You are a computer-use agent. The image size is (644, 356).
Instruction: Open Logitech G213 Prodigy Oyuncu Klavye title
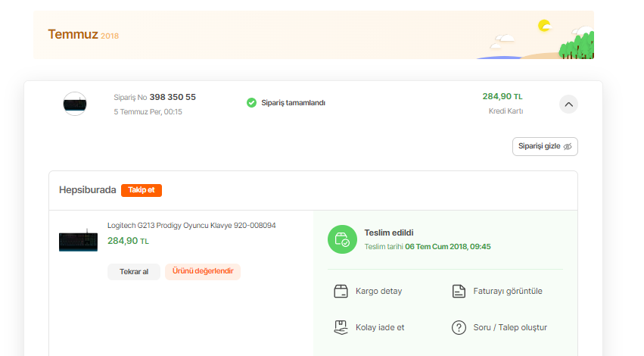point(191,225)
